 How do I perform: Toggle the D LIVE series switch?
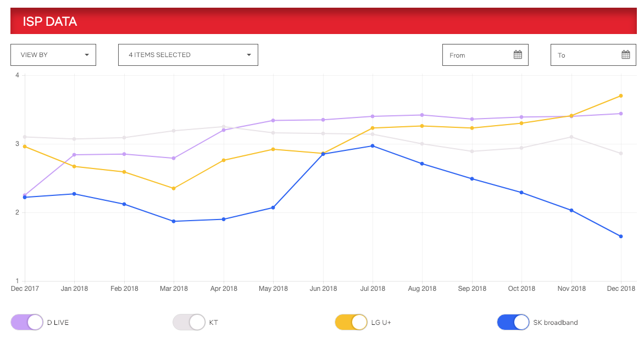(27, 322)
